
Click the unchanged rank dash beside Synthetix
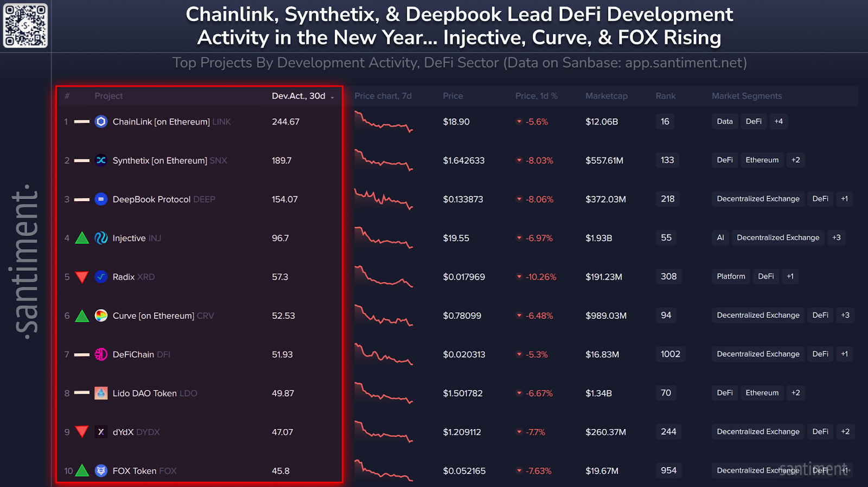[x=82, y=161]
